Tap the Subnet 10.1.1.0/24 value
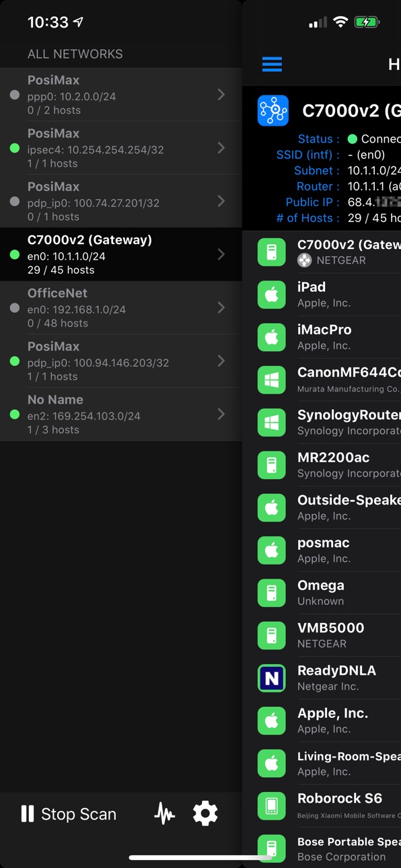Screen dimensions: 401x868 374,170
